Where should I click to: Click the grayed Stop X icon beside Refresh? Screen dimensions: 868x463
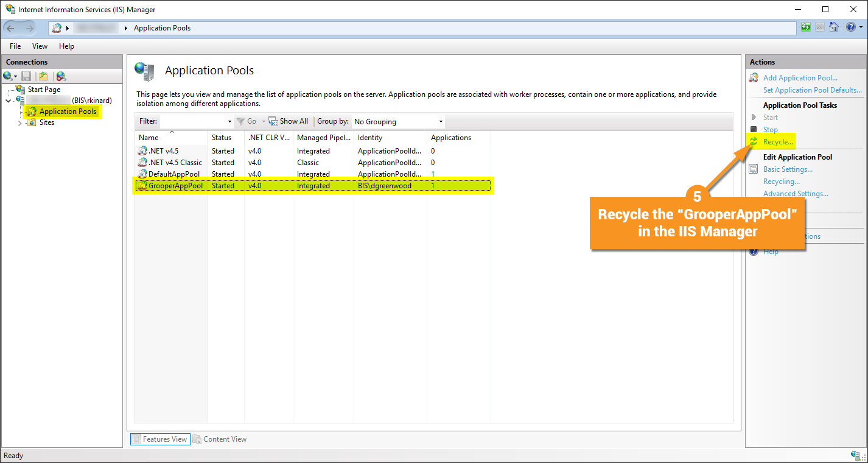click(820, 27)
